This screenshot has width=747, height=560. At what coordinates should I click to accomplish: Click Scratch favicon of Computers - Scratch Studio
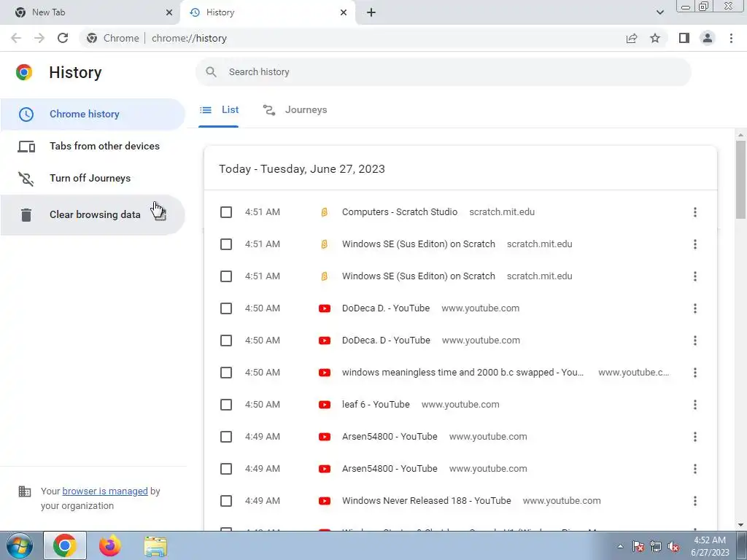325,212
